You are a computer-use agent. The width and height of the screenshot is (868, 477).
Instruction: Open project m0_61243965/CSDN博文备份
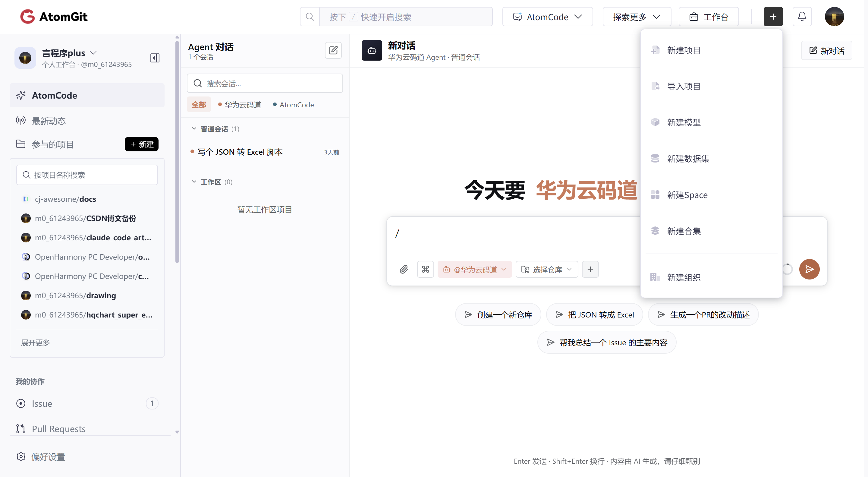pyautogui.click(x=87, y=218)
